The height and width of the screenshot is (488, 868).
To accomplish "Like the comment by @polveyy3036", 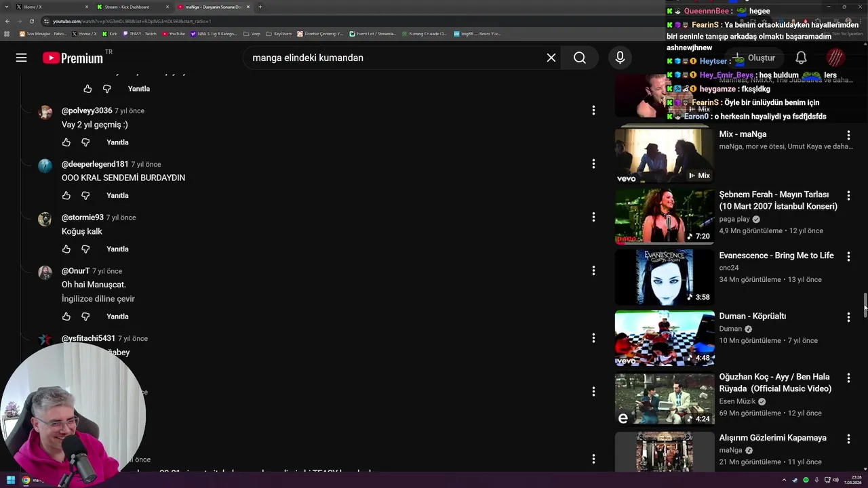I will click(66, 142).
